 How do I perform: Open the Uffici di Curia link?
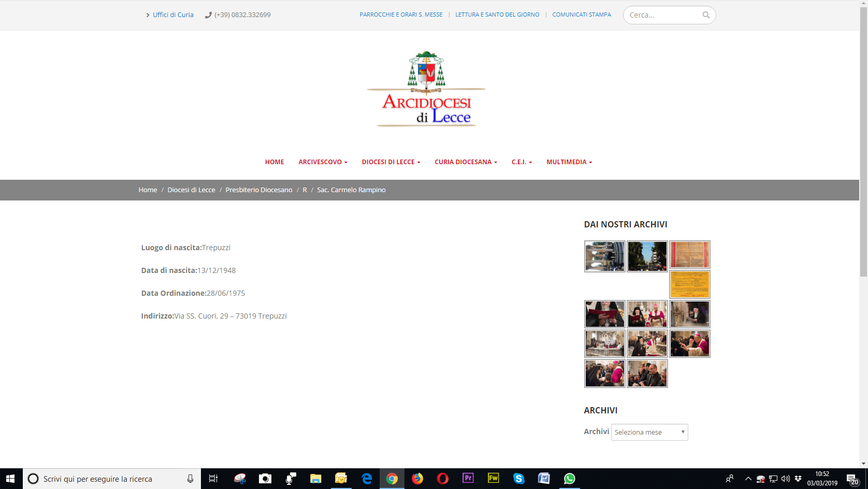tap(173, 15)
